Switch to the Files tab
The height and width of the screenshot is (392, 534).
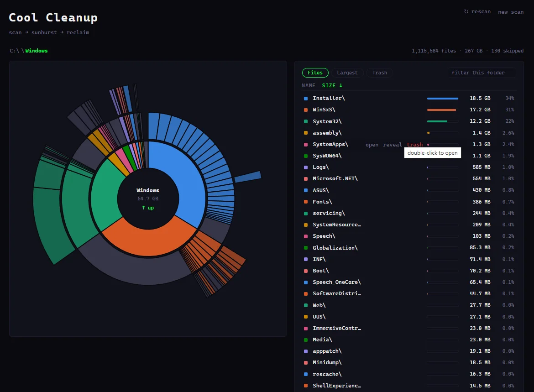pyautogui.click(x=315, y=73)
